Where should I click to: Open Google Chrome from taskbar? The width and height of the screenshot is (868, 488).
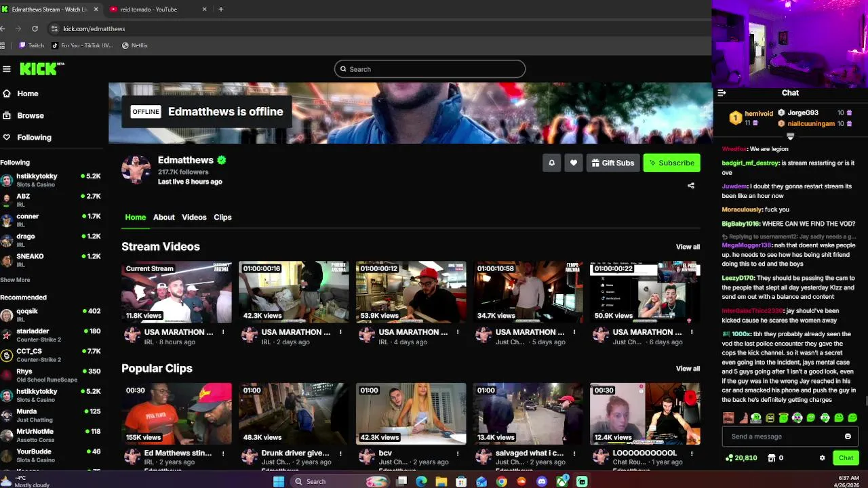point(501,481)
